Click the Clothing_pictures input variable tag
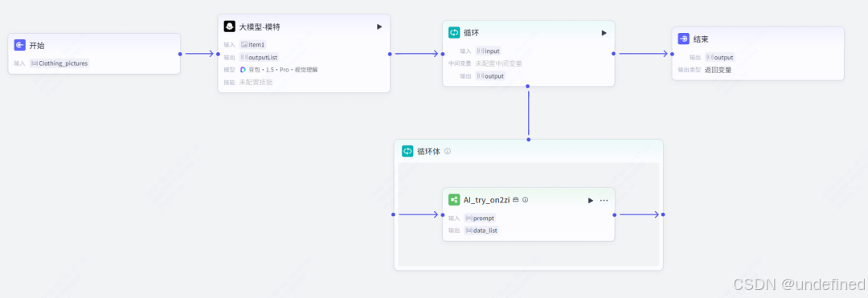The width and height of the screenshot is (868, 298). point(59,63)
